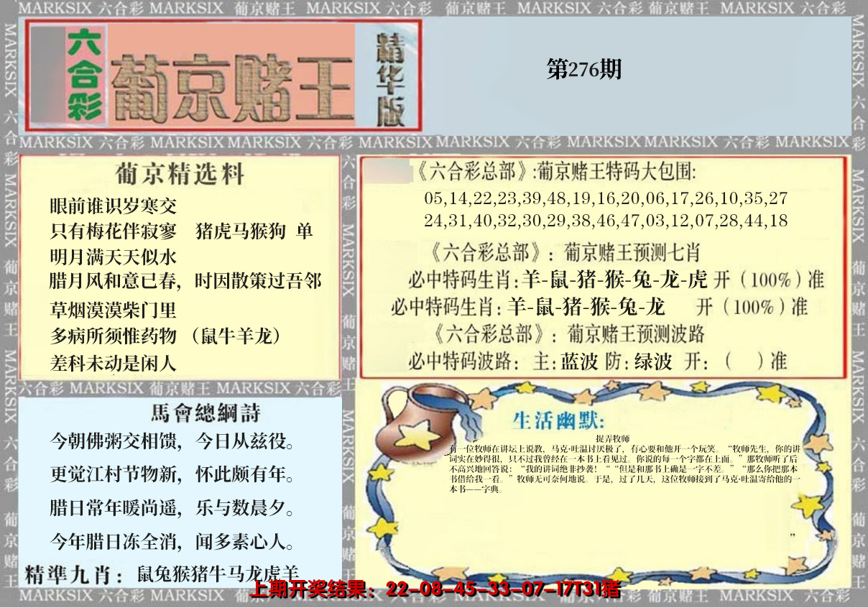The width and height of the screenshot is (868, 608).
Task: Click the 蓝波 main wave prediction
Action: pos(579,361)
